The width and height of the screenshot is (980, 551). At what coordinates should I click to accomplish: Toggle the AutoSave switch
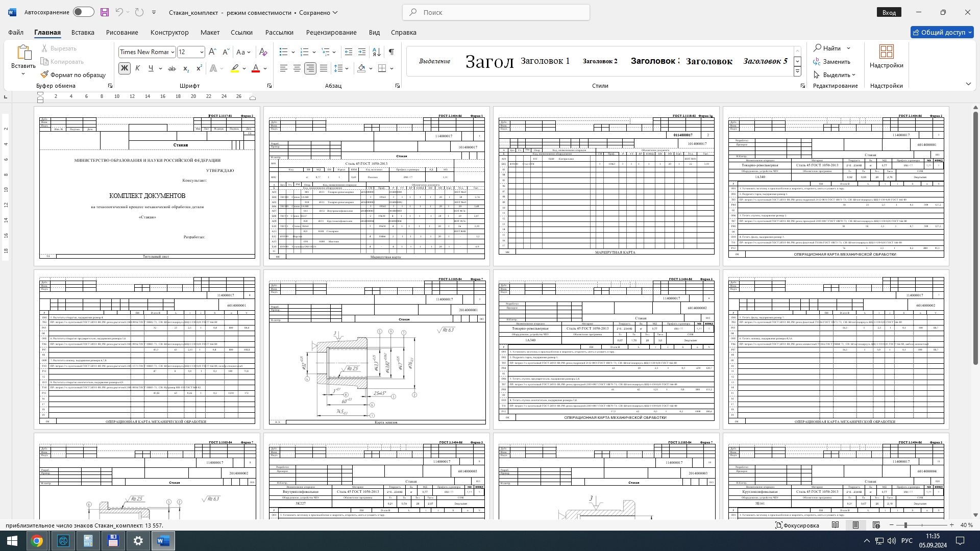[83, 12]
